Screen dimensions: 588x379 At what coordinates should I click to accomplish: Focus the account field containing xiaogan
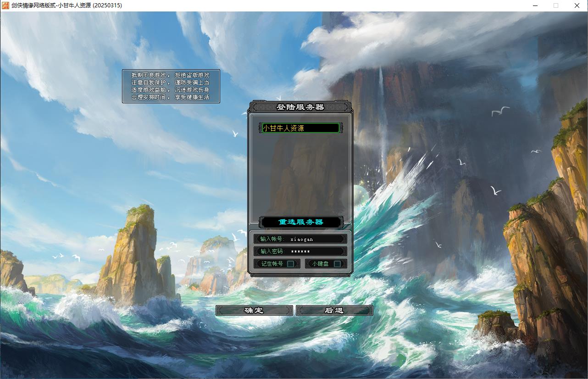(x=316, y=239)
